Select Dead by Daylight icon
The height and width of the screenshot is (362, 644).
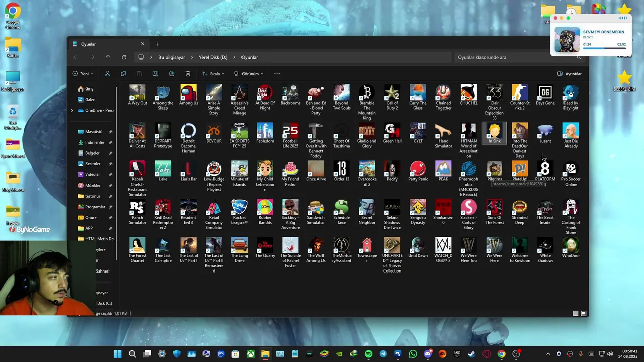(x=571, y=98)
